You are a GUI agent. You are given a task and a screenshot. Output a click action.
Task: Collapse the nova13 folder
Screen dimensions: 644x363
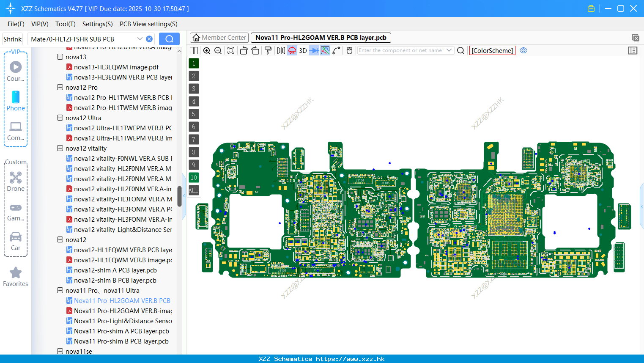pyautogui.click(x=60, y=57)
